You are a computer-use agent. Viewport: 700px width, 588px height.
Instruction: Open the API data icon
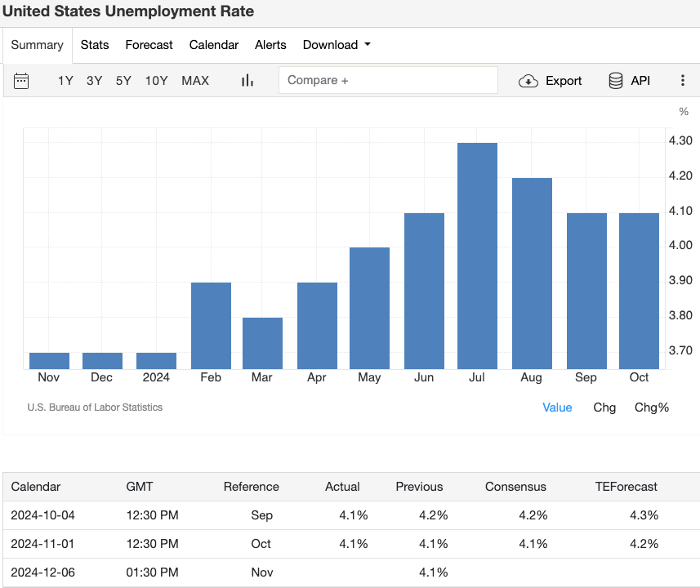tap(614, 81)
